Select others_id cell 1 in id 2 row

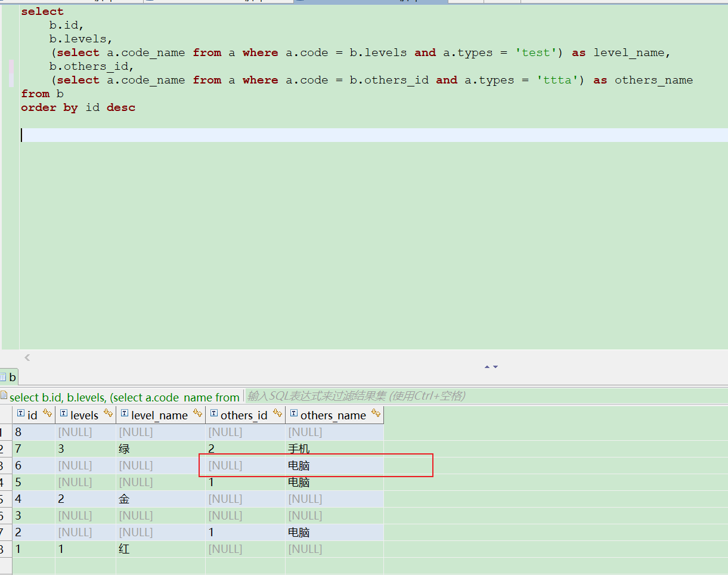[x=245, y=532]
